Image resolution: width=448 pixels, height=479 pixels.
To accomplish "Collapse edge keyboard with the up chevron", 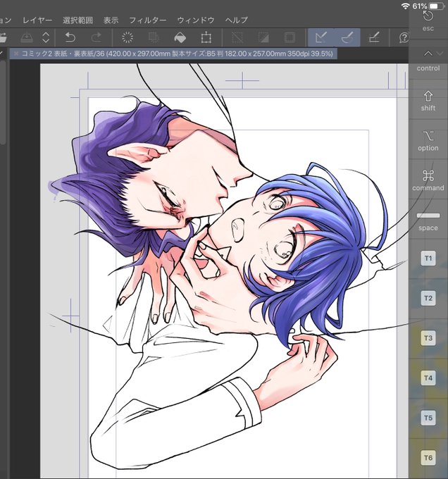I will tap(428, 54).
